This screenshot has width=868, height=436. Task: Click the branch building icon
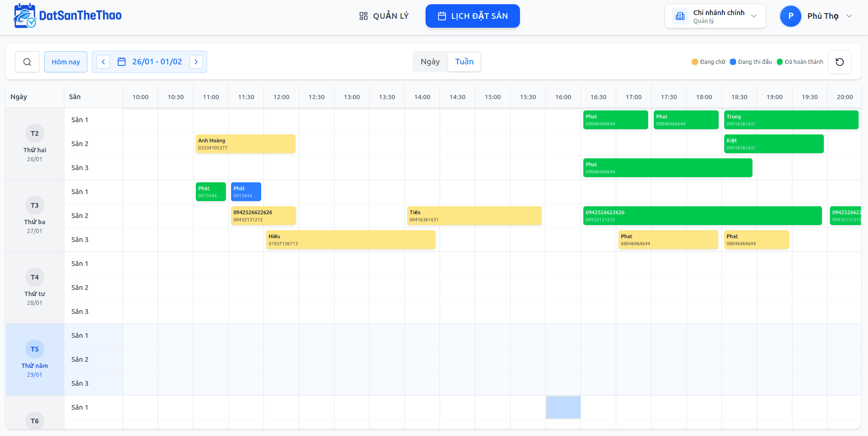(680, 16)
